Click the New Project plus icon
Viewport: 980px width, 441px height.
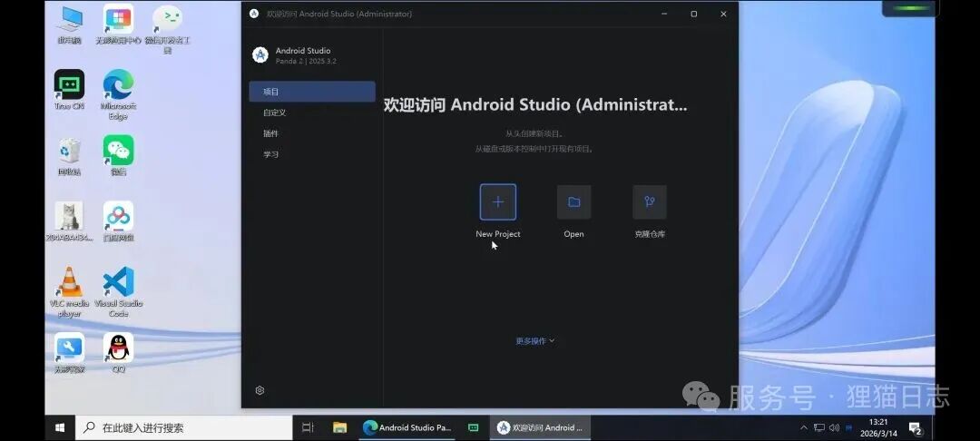point(498,201)
